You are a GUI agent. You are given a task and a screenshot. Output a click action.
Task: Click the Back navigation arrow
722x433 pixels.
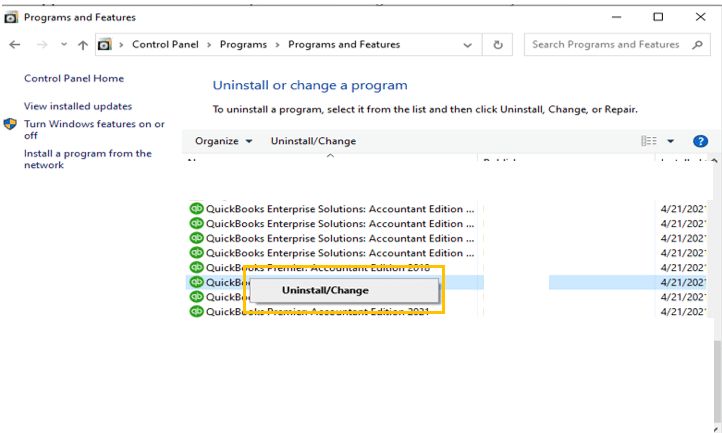click(x=14, y=45)
